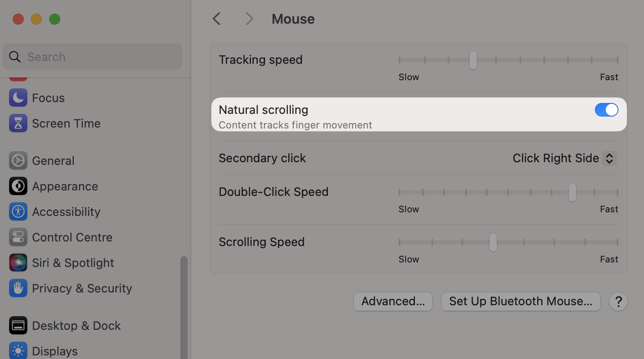Screen dimensions: 644x359
Task: Disable the Natural scrolling toggle
Action: coord(606,110)
